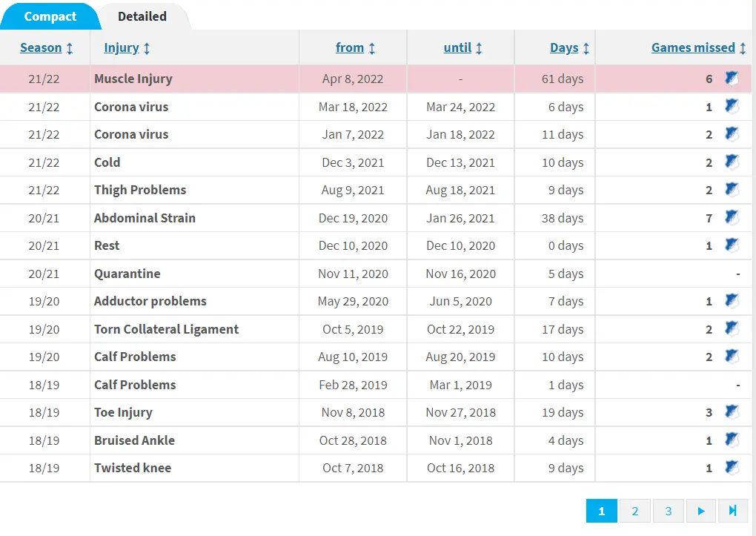Viewport: 756px width, 536px height.
Task: Click club crest icon in Muscle Injury row
Action: (732, 79)
